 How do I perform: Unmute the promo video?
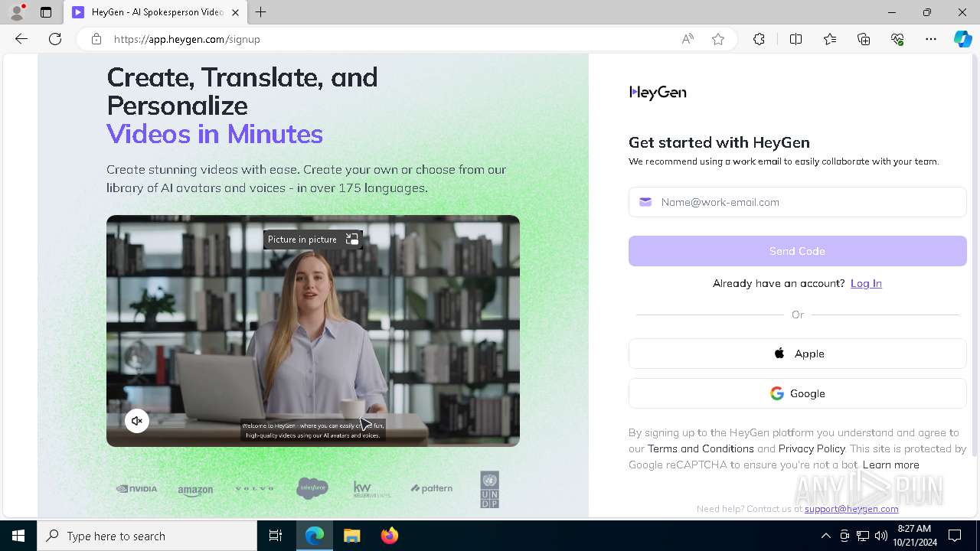tap(137, 421)
